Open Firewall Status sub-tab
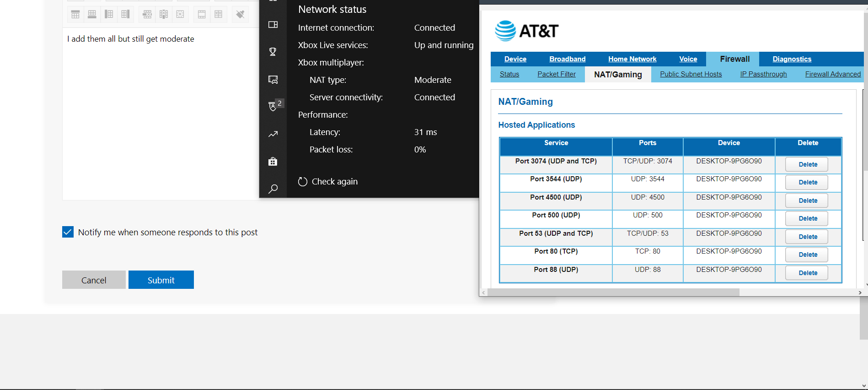868x390 pixels. [509, 74]
